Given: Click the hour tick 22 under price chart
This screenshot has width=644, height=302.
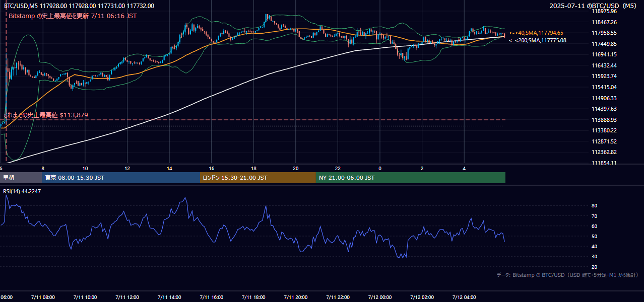Looking at the screenshot, I should coord(338,168).
